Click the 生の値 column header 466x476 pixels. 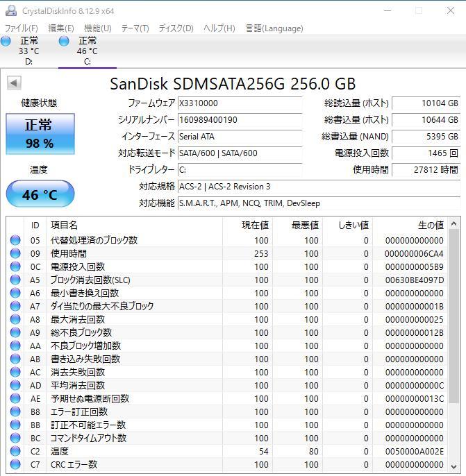click(410, 226)
